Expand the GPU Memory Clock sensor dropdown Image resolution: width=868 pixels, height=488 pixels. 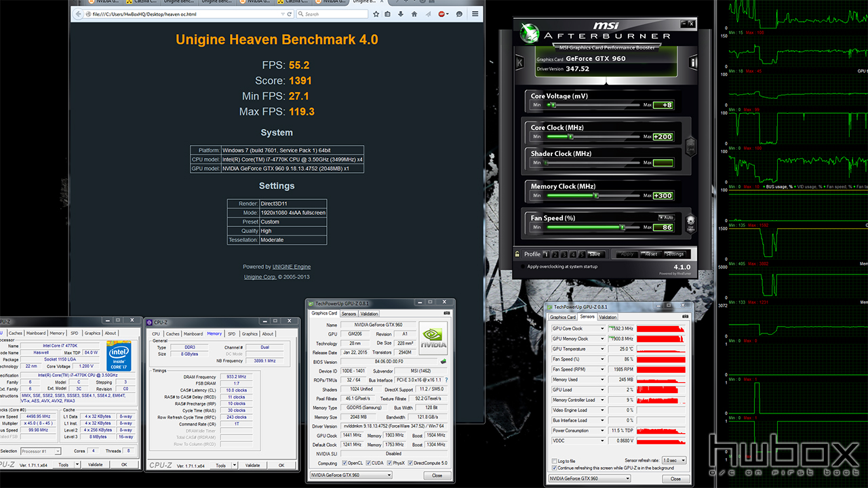pos(601,339)
